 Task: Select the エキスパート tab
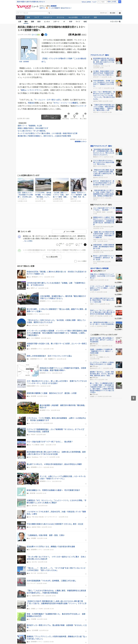point(48,17)
